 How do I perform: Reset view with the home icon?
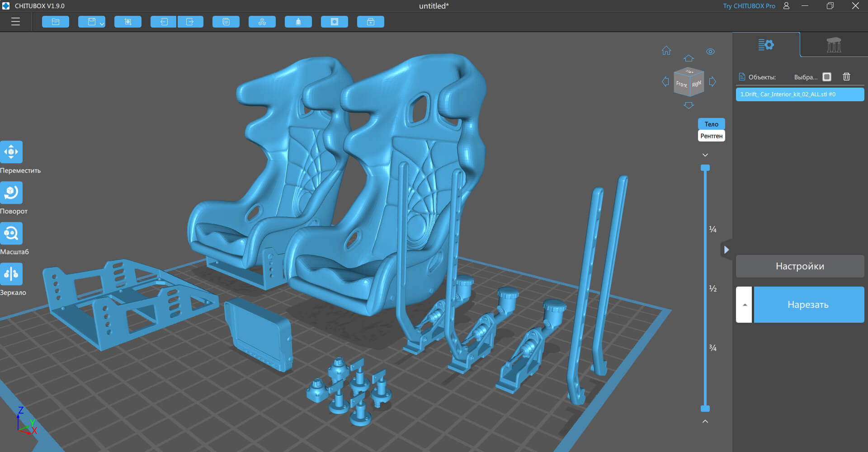pyautogui.click(x=666, y=51)
